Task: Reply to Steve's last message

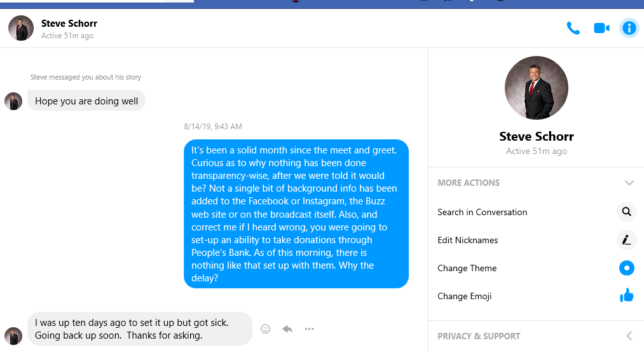Action: 287,329
